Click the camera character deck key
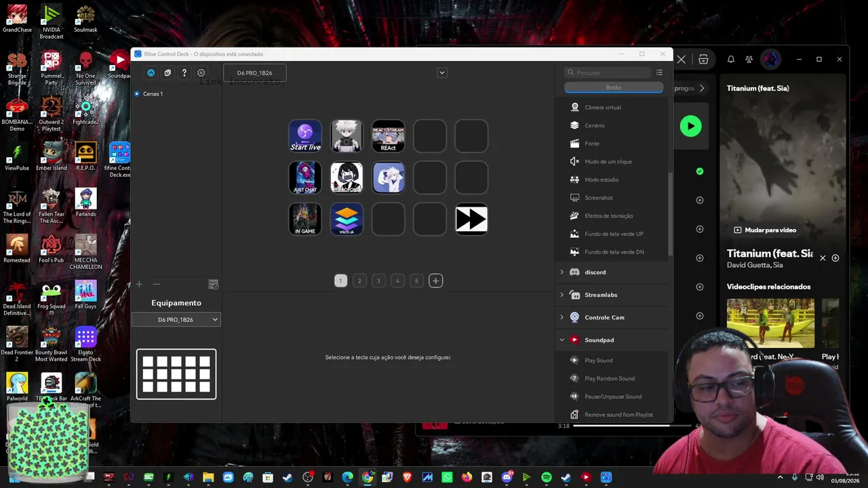The width and height of the screenshot is (868, 488). point(347,136)
